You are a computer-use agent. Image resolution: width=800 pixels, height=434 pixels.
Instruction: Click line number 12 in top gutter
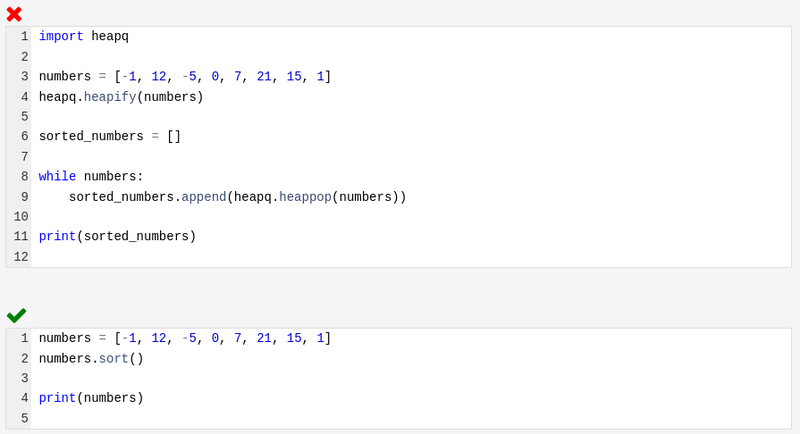[x=21, y=257]
